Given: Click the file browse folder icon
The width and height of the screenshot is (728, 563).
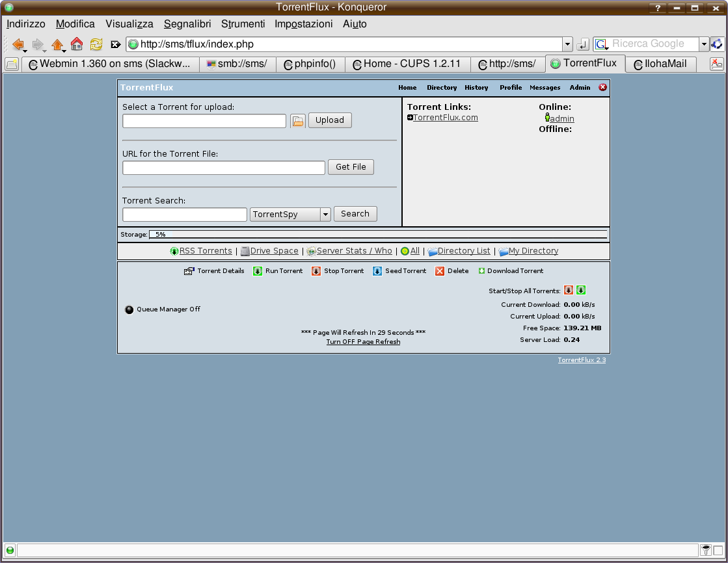Looking at the screenshot, I should coord(298,120).
